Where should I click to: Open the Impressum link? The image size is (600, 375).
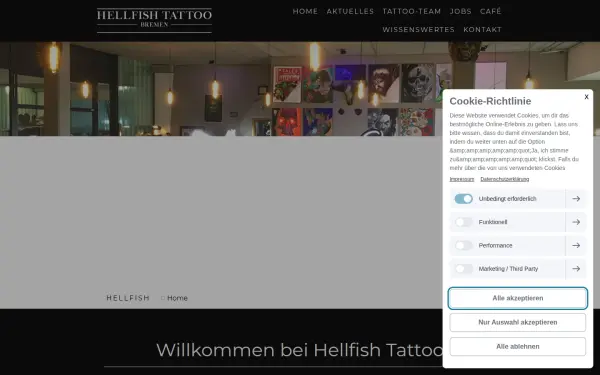[461, 179]
